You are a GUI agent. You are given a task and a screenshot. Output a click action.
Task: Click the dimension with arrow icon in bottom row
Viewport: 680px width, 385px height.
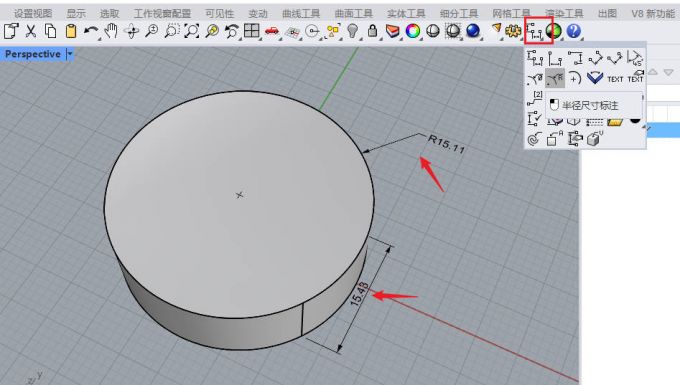[x=575, y=139]
